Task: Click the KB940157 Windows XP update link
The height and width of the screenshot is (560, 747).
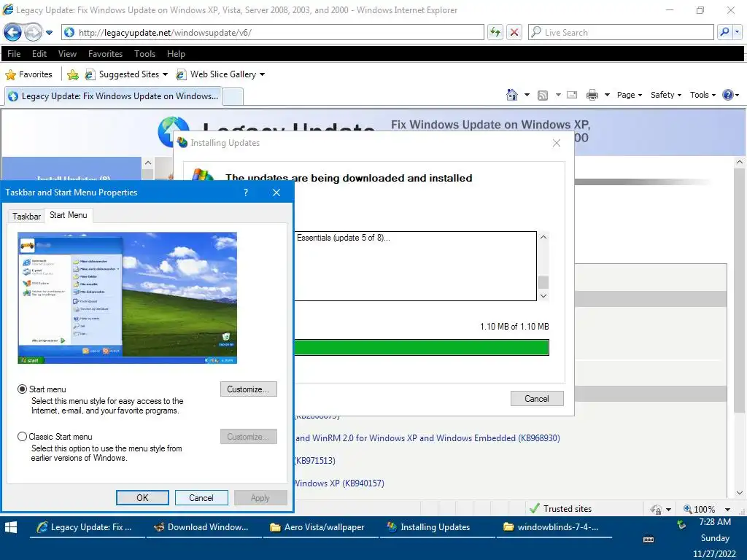Action: pyautogui.click(x=339, y=483)
